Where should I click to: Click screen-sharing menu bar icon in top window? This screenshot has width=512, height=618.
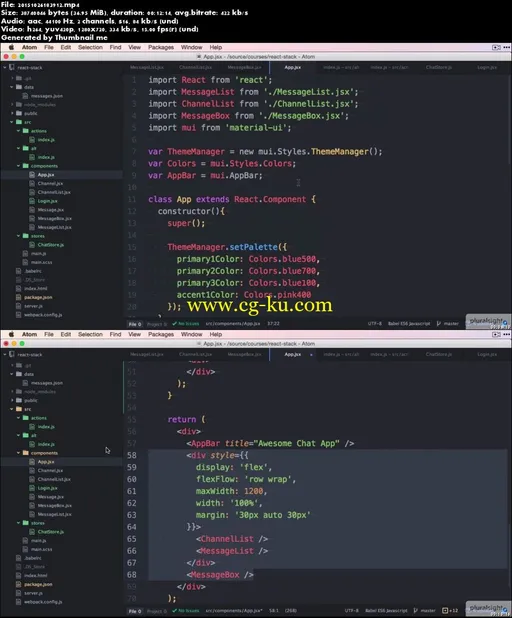(496, 47)
